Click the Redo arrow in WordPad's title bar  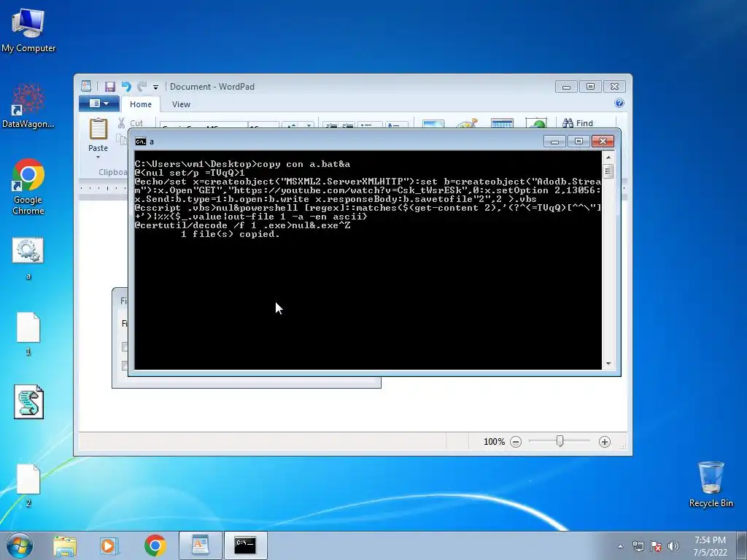click(x=142, y=87)
